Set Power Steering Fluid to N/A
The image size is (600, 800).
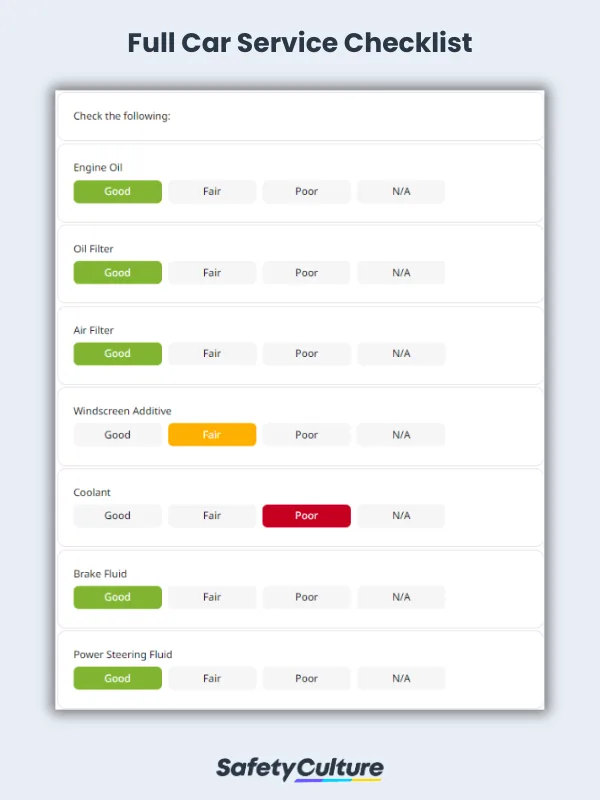(401, 678)
